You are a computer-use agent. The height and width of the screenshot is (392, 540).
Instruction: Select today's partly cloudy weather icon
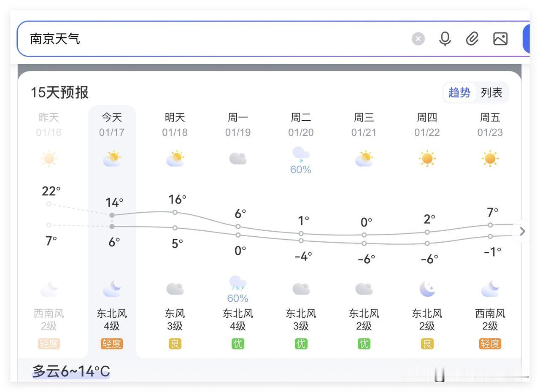click(112, 159)
